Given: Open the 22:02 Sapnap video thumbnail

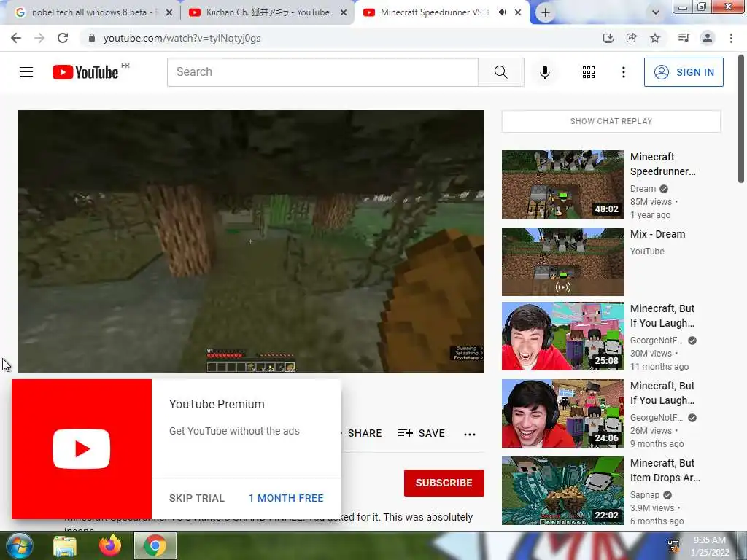Looking at the screenshot, I should coord(562,491).
